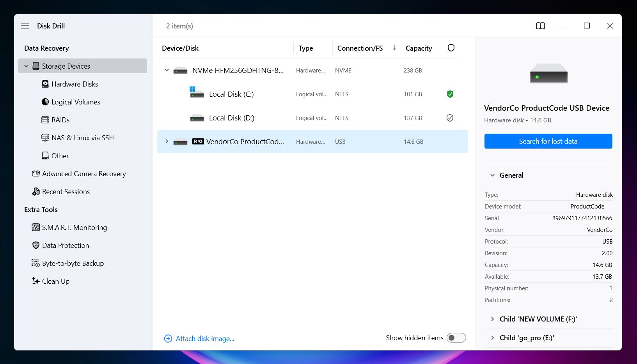Click the protection shield column header icon
This screenshot has width=637, height=364.
pyautogui.click(x=451, y=48)
